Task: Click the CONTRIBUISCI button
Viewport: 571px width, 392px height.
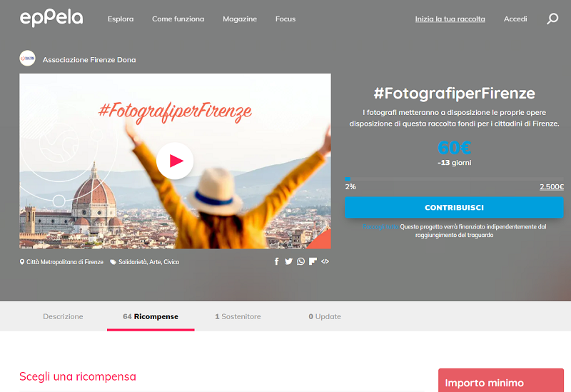Action: 454,207
